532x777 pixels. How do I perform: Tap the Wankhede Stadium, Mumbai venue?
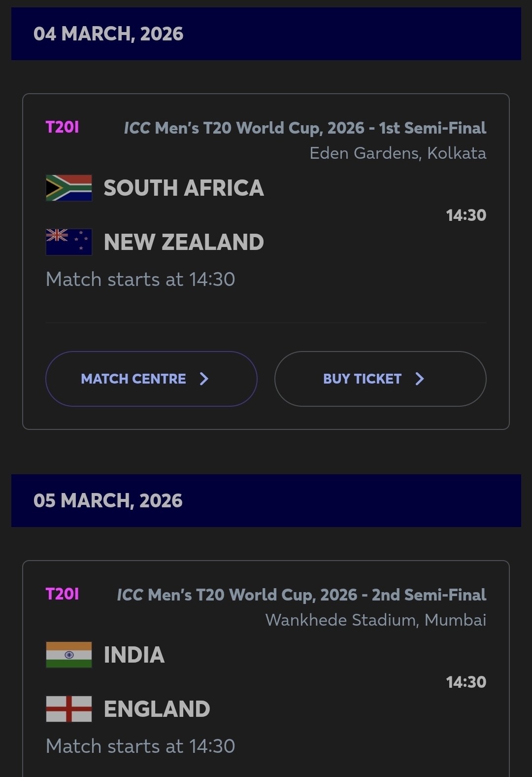pyautogui.click(x=375, y=620)
